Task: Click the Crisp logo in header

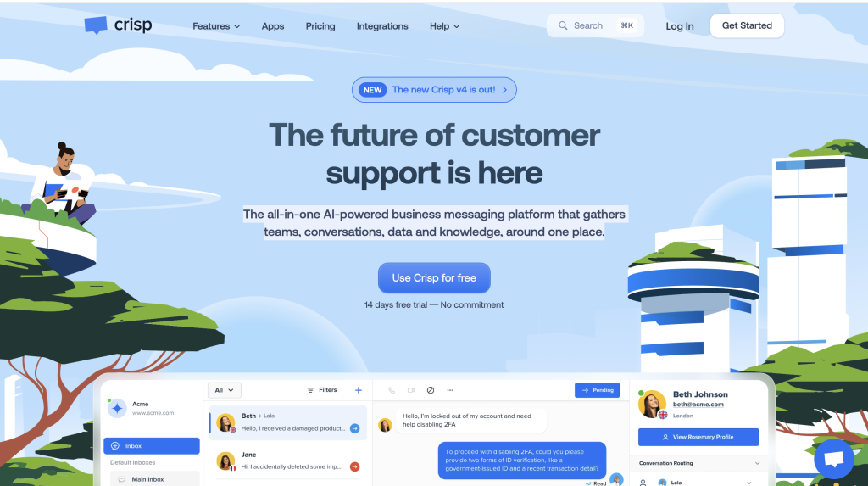Action: 118,25
